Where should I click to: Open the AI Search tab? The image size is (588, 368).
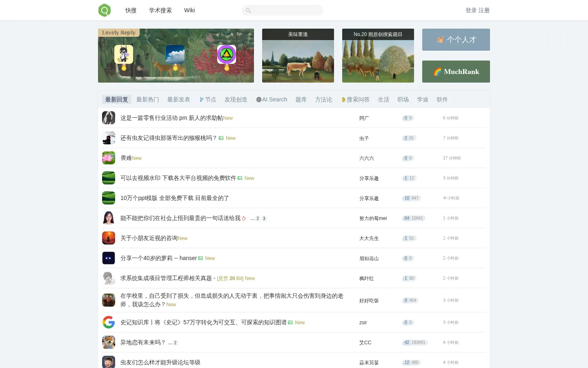click(272, 99)
